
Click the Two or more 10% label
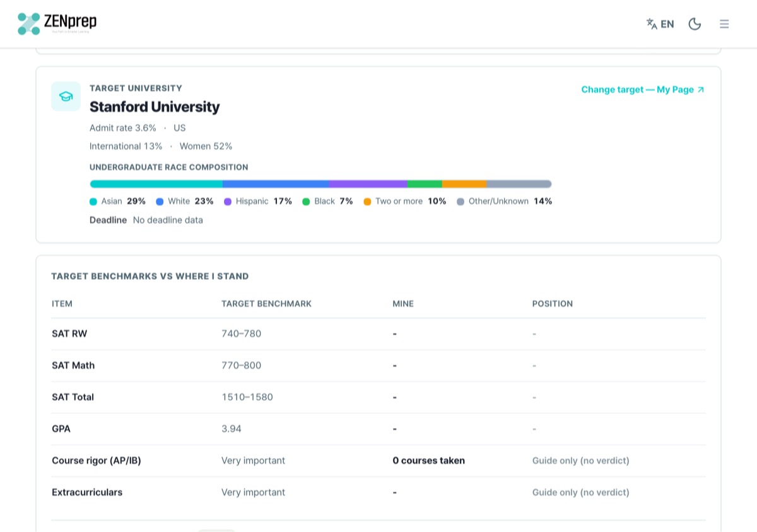pos(411,201)
